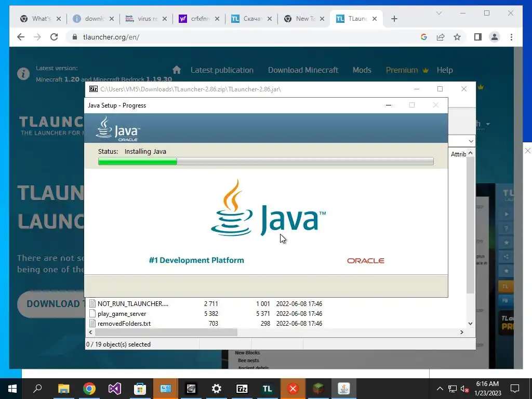The width and height of the screenshot is (532, 399).
Task: Open Microsoft Store from taskbar
Action: [140, 389]
